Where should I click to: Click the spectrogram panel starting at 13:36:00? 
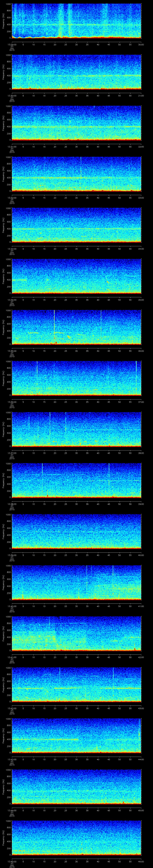click(x=77, y=378)
